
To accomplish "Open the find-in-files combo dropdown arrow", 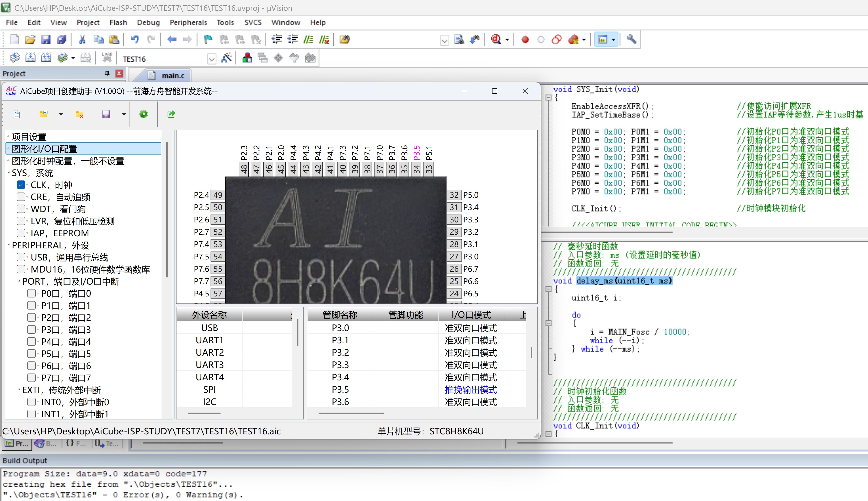I will (444, 41).
